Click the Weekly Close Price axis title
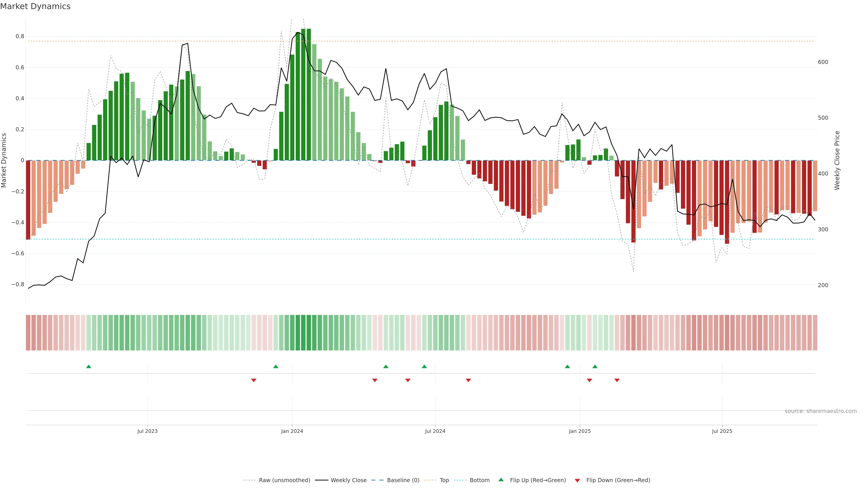The width and height of the screenshot is (868, 488). (x=837, y=160)
